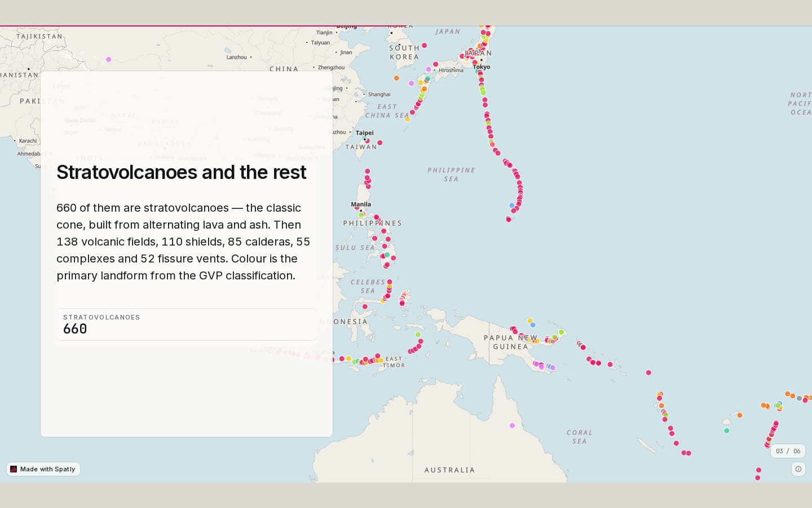
Task: Click the Shanghai city label
Action: [379, 94]
